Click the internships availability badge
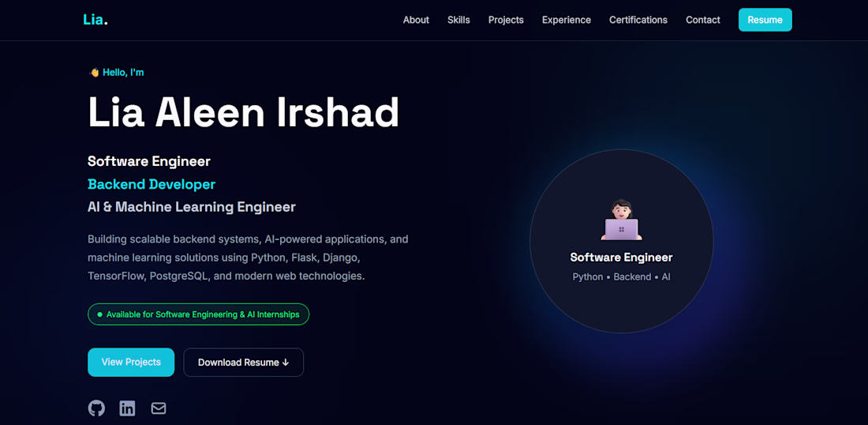This screenshot has height=425, width=868. pos(198,314)
